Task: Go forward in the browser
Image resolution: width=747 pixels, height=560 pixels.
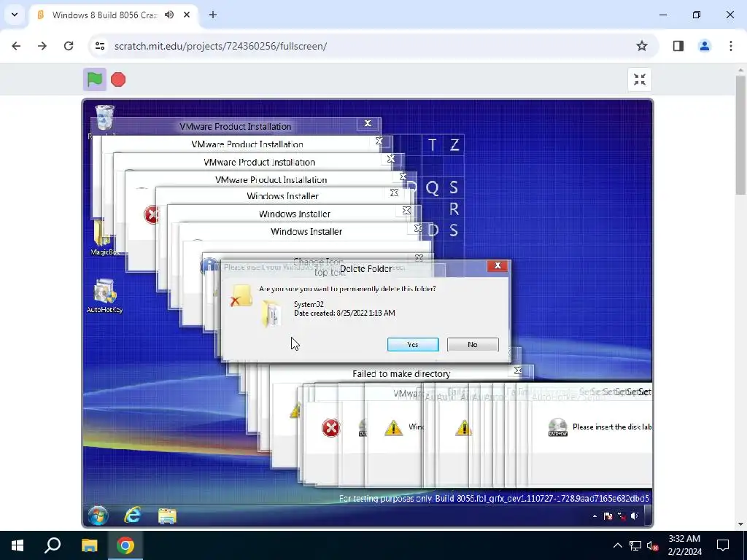Action: coord(42,46)
